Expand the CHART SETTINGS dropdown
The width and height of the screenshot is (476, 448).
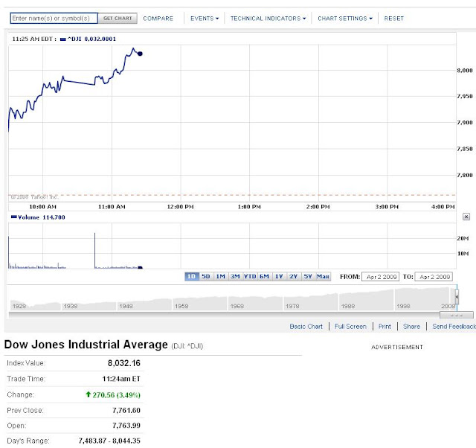(345, 19)
